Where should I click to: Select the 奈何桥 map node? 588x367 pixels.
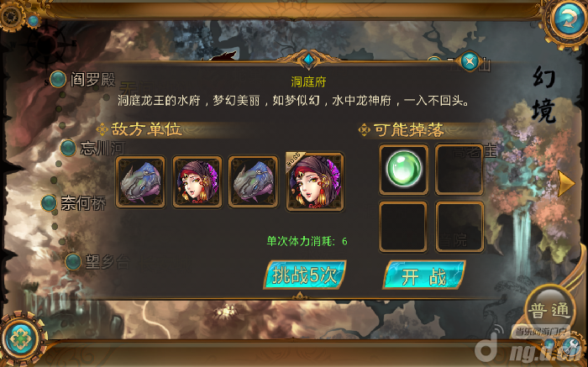(x=74, y=202)
